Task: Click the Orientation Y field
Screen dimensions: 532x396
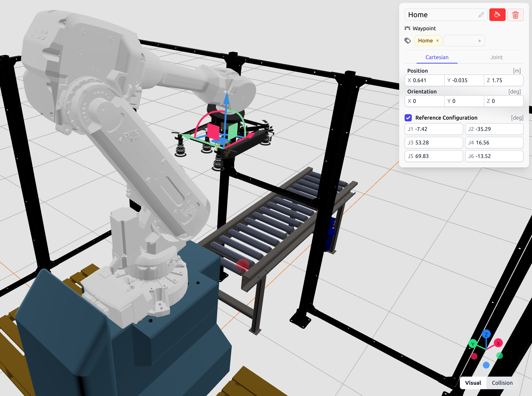Action: coord(464,101)
